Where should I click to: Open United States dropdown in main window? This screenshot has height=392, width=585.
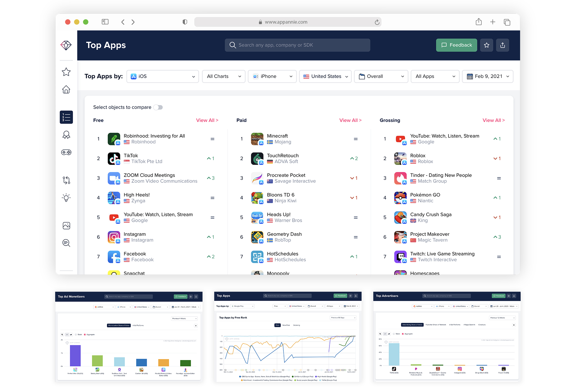click(x=325, y=76)
